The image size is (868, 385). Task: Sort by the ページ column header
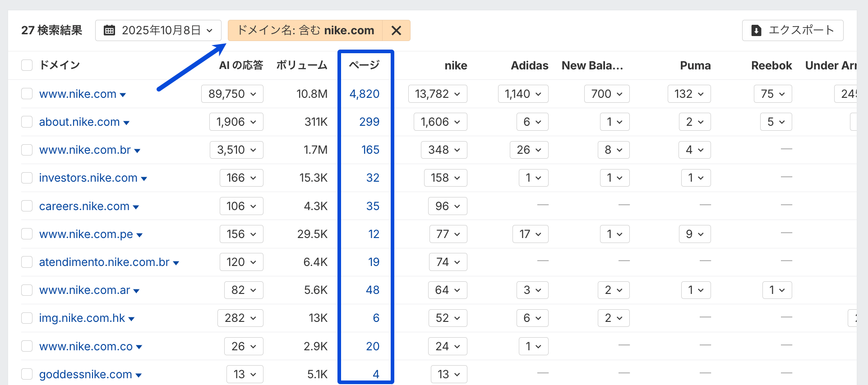(x=364, y=65)
